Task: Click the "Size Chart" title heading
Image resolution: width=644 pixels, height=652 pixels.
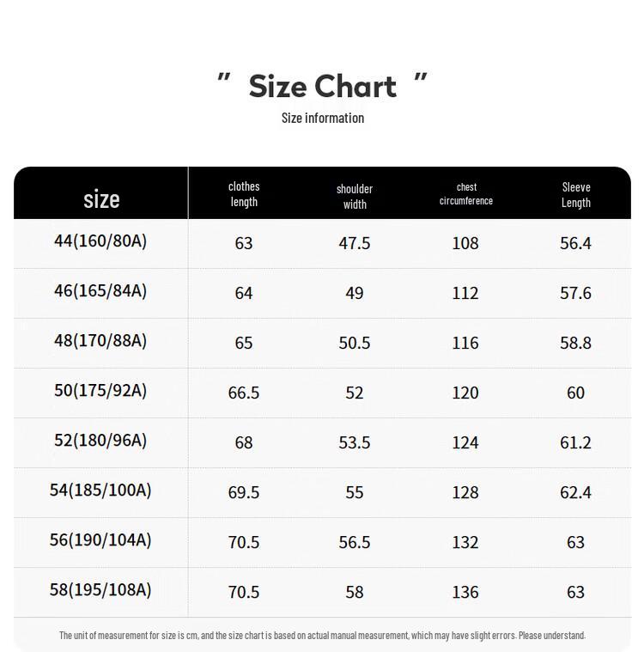Action: (322, 86)
